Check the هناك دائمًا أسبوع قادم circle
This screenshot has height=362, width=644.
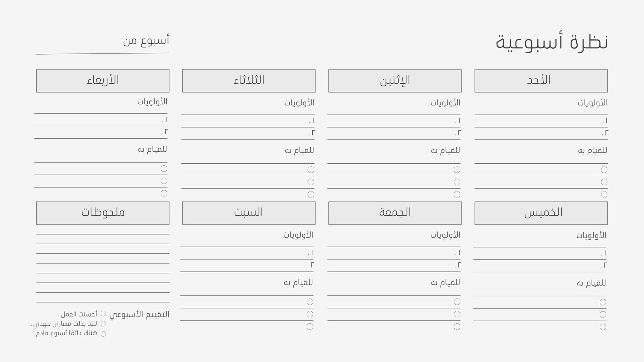click(103, 333)
